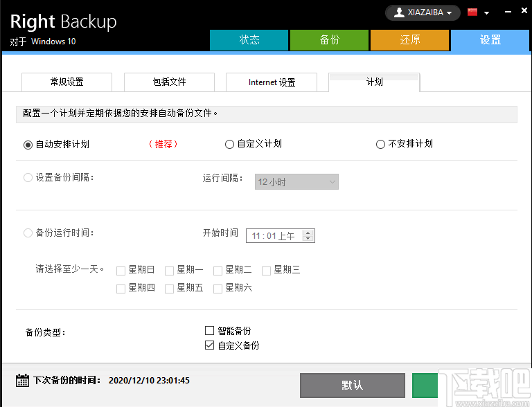Click the 开始时间 11:01 上午 field
Screen dimensions: 532x407
coord(281,236)
